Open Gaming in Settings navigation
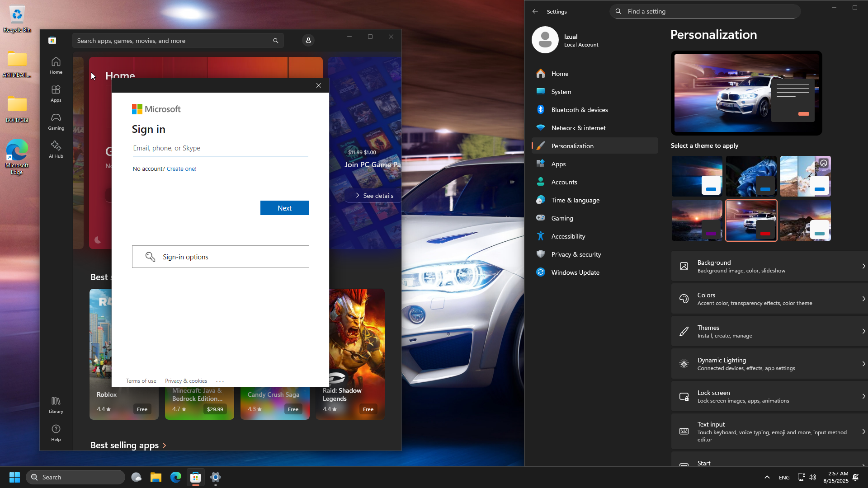The height and width of the screenshot is (488, 868). tap(594, 218)
